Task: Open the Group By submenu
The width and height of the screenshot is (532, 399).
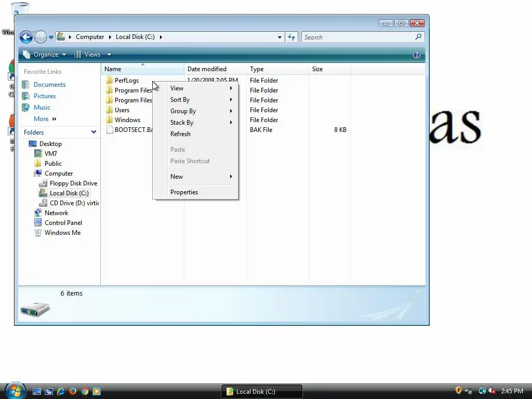Action: tap(195, 111)
